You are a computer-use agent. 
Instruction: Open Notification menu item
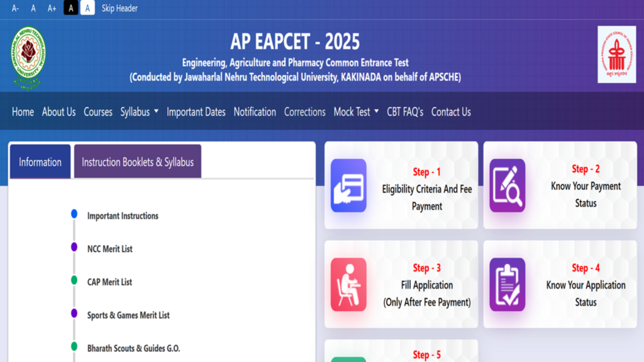(255, 112)
